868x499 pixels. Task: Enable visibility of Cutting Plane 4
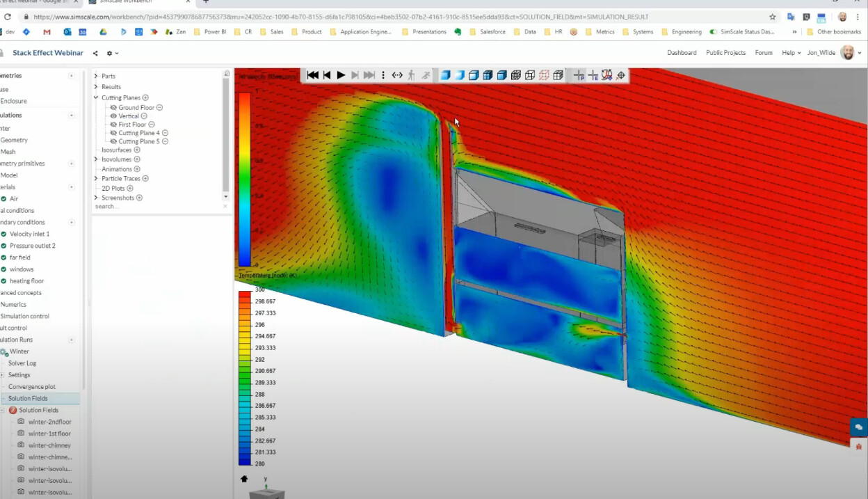113,133
